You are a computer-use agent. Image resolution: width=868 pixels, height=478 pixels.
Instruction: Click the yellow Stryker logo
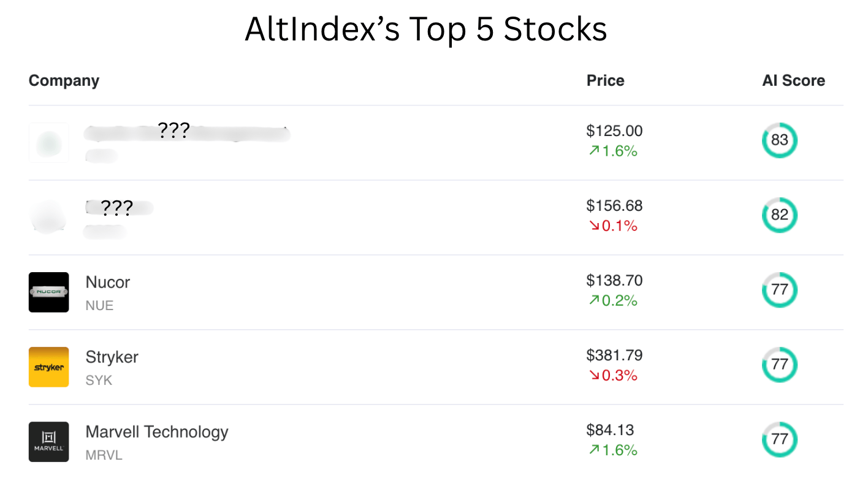tap(48, 367)
